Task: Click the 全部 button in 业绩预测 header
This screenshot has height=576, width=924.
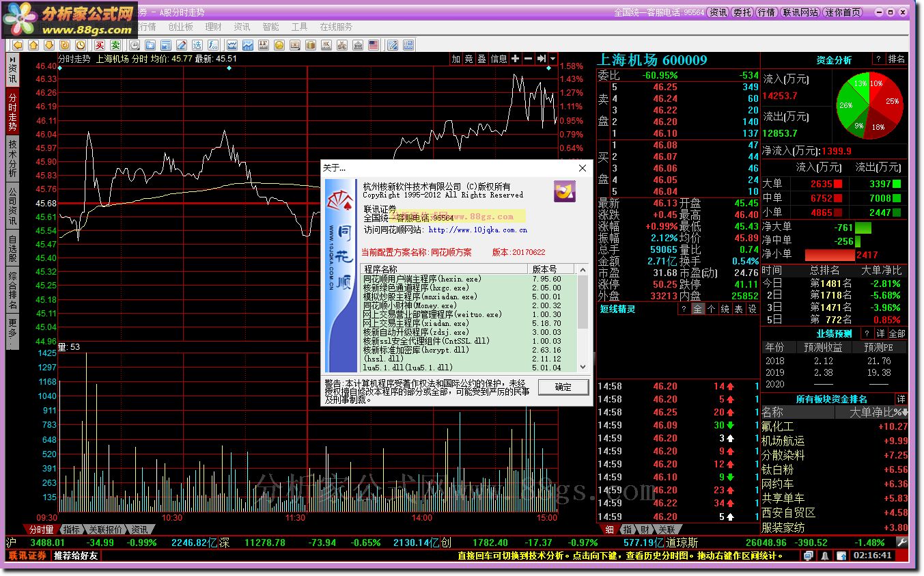Action: pos(897,333)
